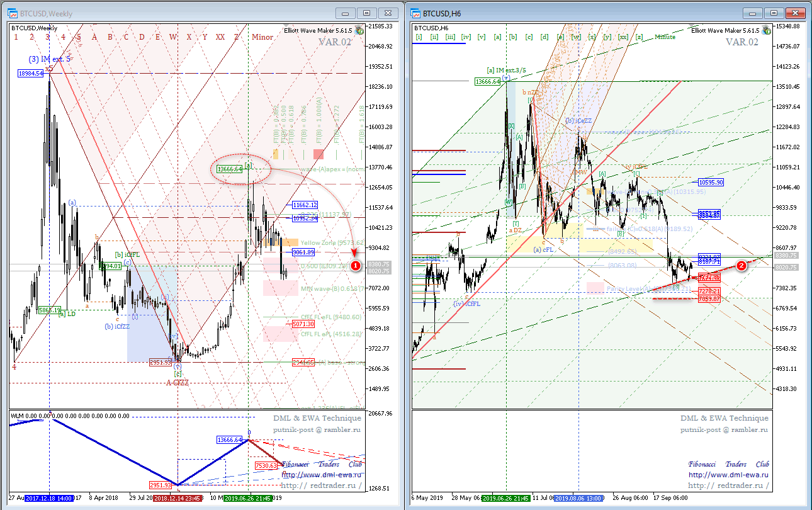Pick the W wave label in Weekly chart
Image resolution: width=812 pixels, height=510 pixels.
pos(172,37)
